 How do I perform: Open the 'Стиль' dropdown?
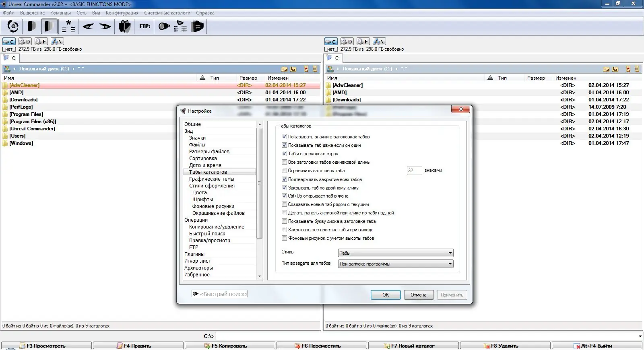tap(396, 253)
